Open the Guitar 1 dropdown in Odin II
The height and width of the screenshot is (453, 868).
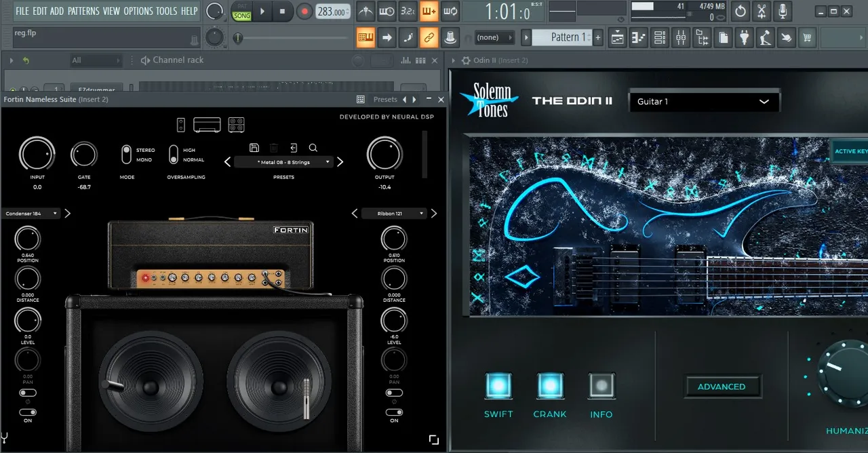[x=703, y=101]
